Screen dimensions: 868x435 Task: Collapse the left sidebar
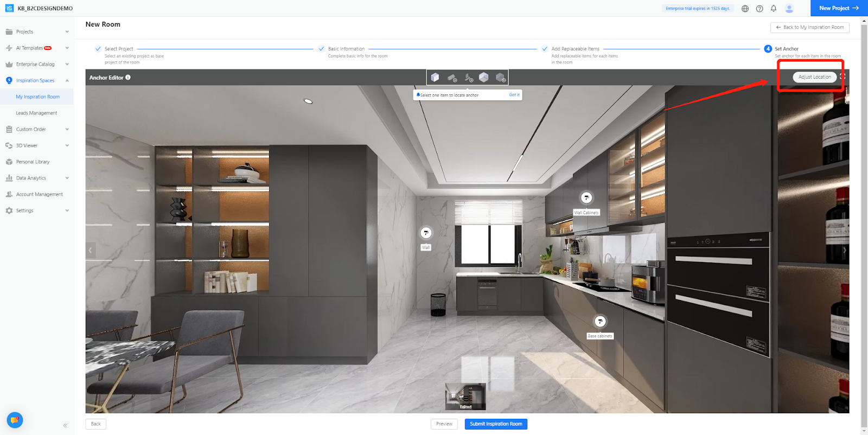65,426
